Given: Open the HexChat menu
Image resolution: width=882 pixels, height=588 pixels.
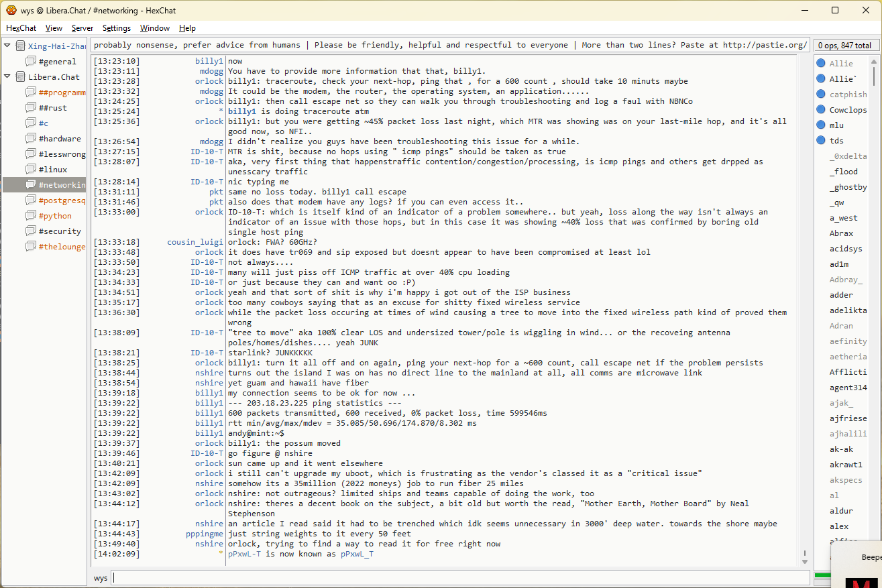Looking at the screenshot, I should pyautogui.click(x=21, y=28).
